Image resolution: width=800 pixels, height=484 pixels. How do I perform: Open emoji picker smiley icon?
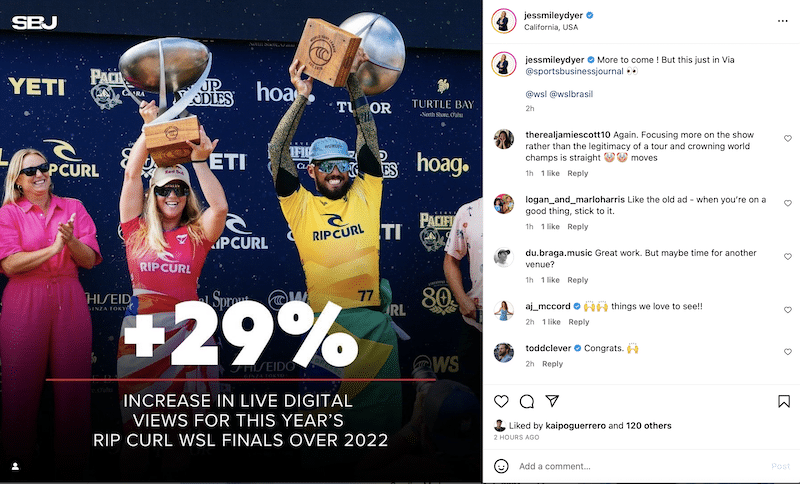coord(501,466)
